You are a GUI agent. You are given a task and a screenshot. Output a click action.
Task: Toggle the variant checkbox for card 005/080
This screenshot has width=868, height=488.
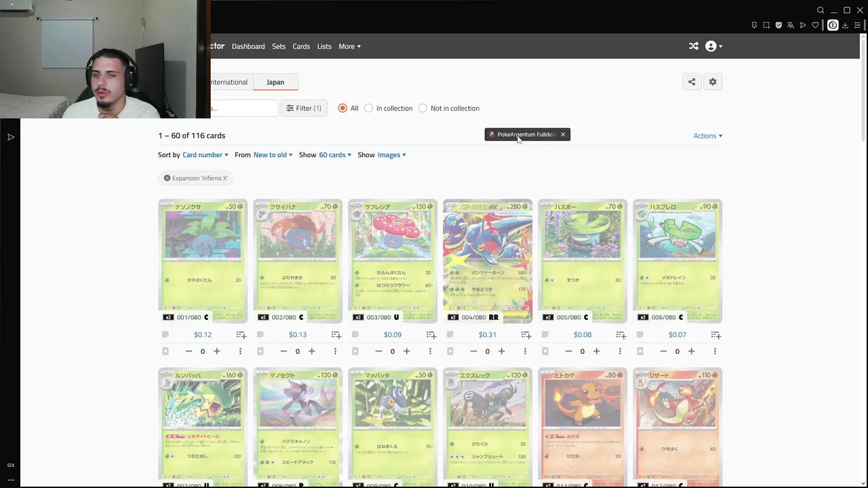click(545, 351)
